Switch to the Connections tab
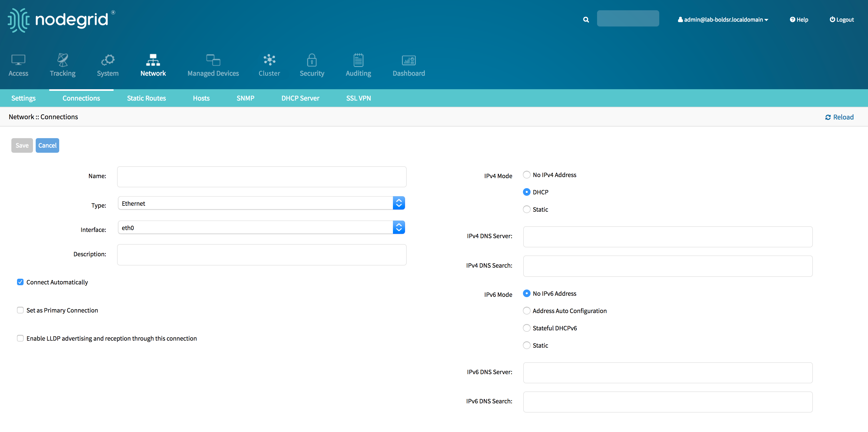Screen dimensions: 868x432 tap(81, 98)
